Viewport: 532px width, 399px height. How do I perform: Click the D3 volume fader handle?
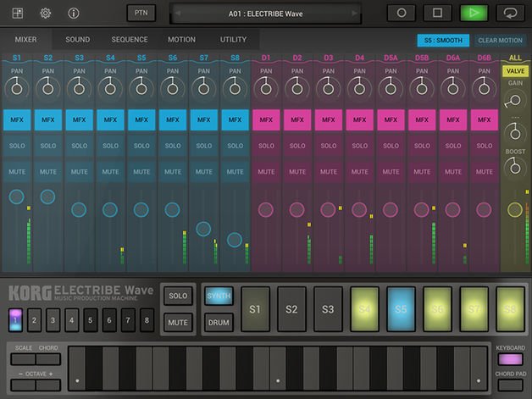tap(328, 210)
